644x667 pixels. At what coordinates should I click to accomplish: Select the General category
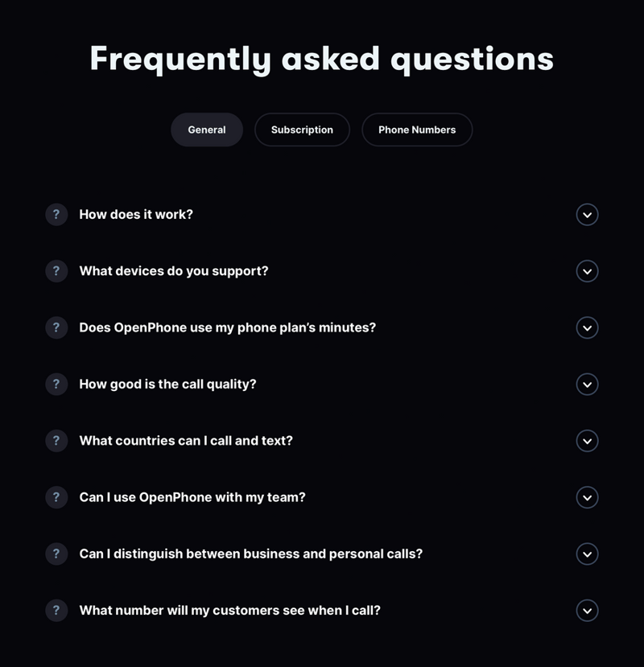click(x=207, y=130)
